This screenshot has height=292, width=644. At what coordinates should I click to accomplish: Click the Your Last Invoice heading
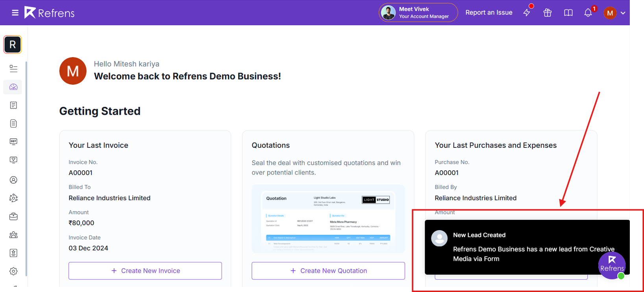(98, 145)
